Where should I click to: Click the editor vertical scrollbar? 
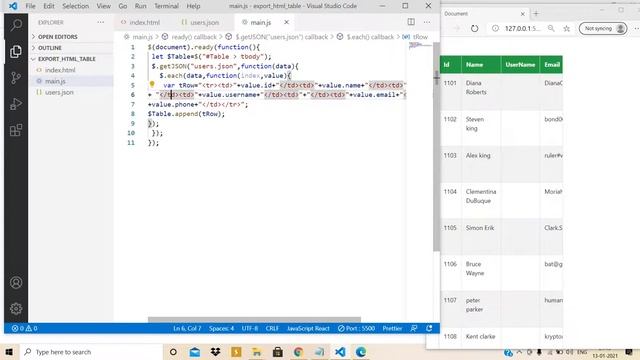click(436, 147)
